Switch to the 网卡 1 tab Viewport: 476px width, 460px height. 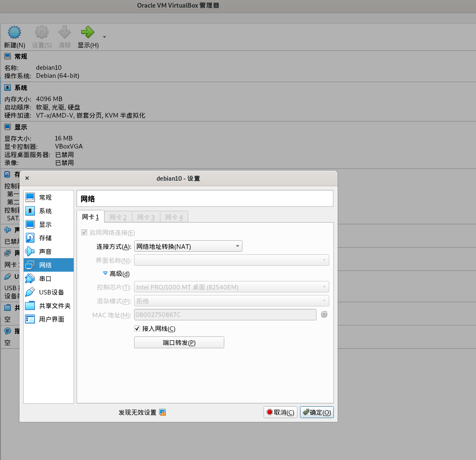[x=91, y=217]
